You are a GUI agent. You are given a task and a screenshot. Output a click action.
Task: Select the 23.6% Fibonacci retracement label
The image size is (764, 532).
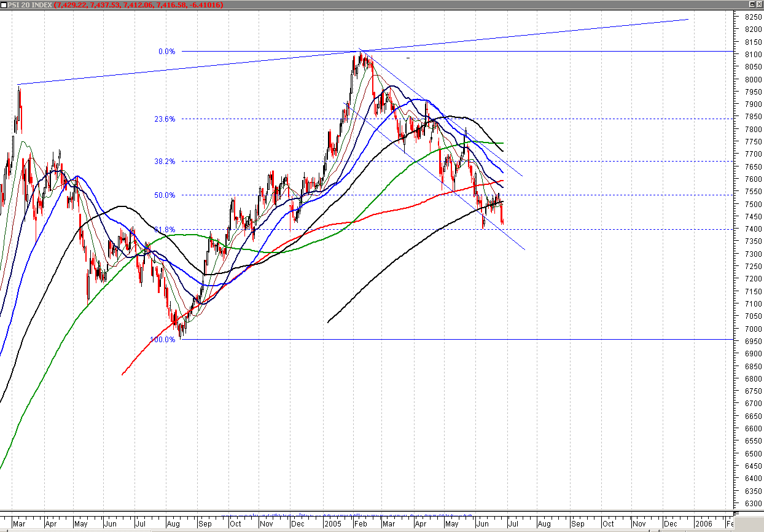[x=165, y=119]
